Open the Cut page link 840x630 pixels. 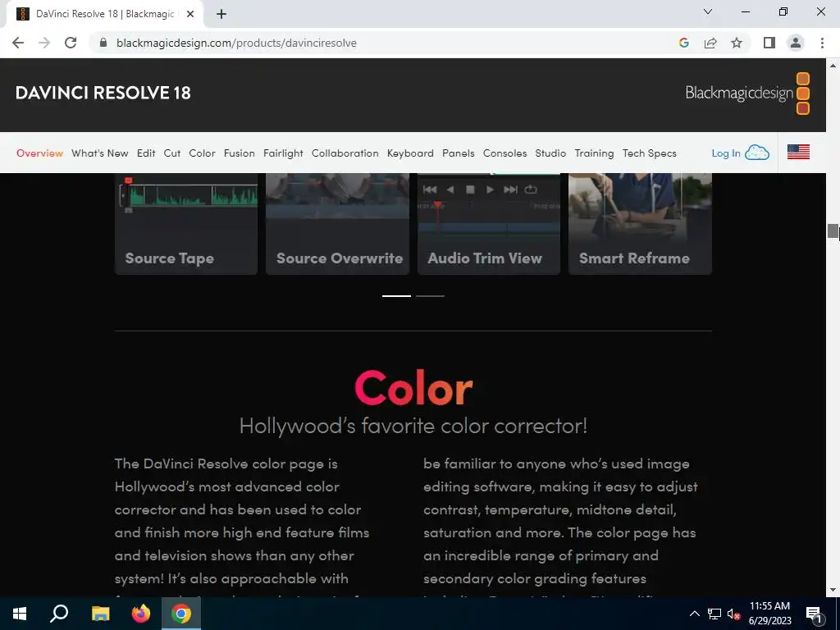(x=172, y=153)
